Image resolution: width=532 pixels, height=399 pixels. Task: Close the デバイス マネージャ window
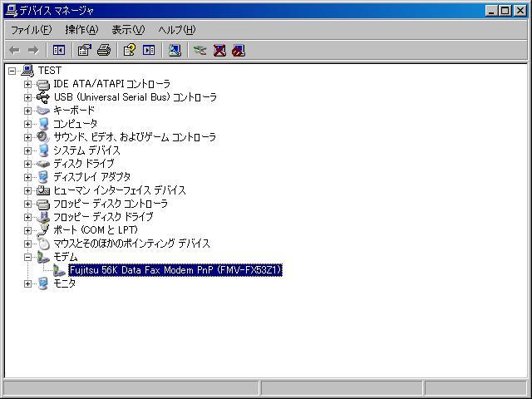point(520,11)
